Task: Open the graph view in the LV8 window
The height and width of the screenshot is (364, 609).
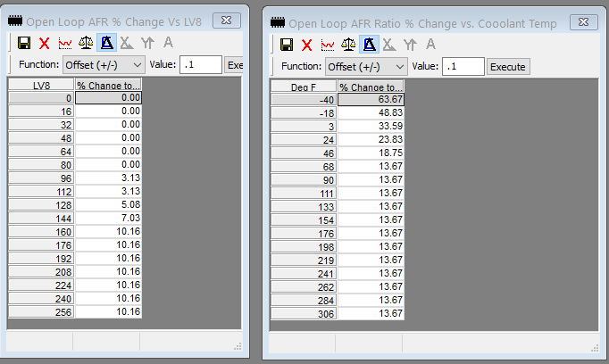Action: click(x=65, y=43)
